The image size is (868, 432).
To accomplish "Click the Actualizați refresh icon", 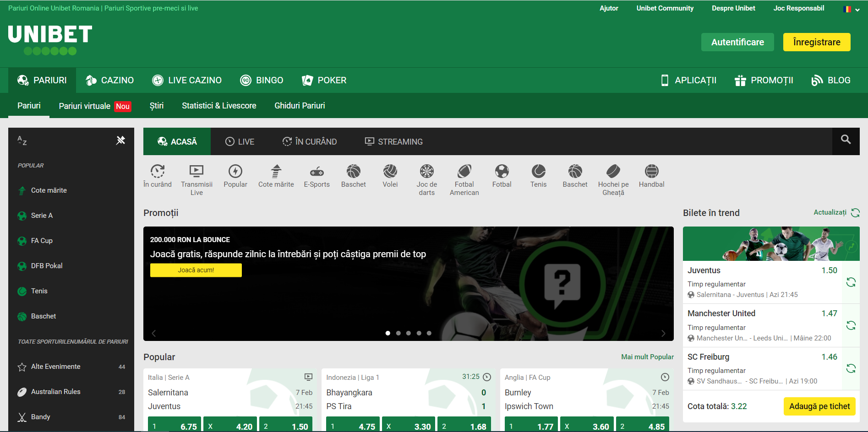I will click(855, 213).
